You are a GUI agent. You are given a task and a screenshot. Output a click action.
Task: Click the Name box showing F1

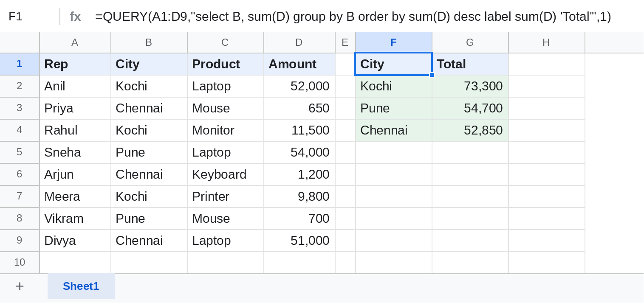[30, 17]
